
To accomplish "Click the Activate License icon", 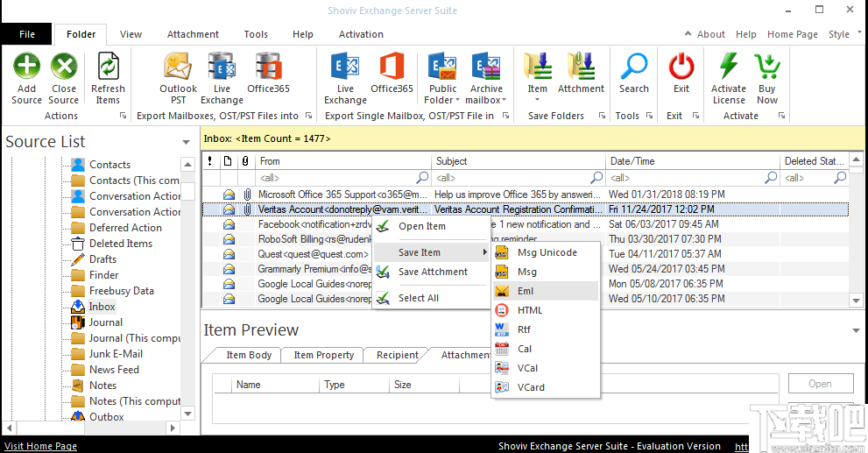I will [729, 66].
